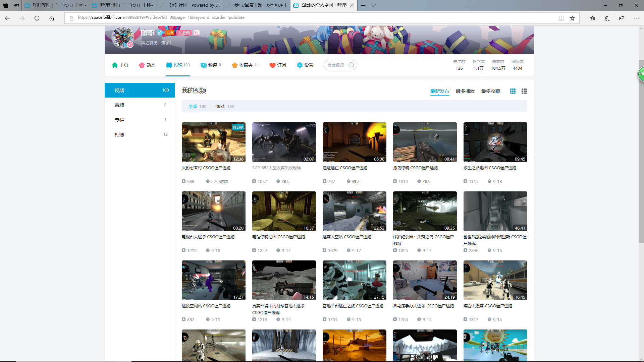Image resolution: width=644 pixels, height=362 pixels.
Task: Select 相簿 in left sidebar
Action: [x=119, y=135]
